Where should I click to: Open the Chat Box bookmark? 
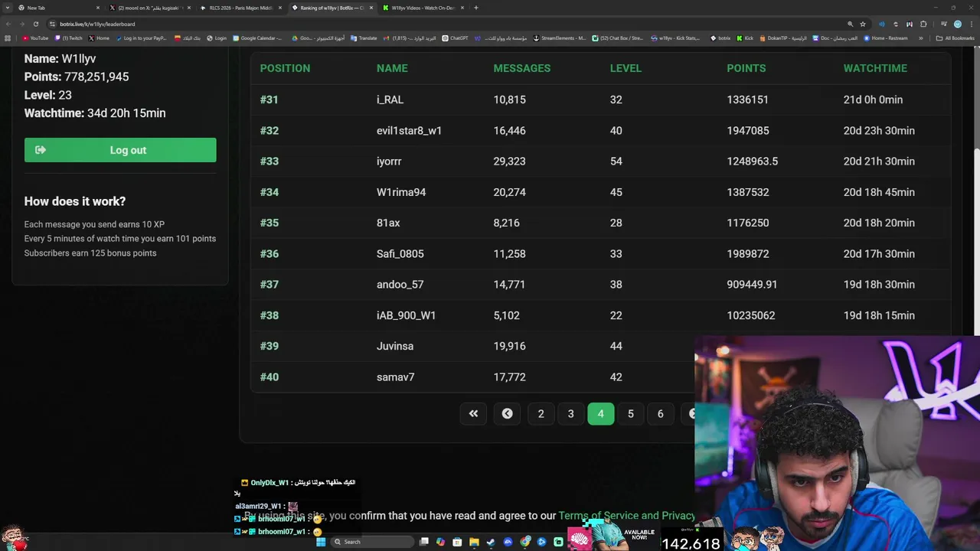[618, 38]
